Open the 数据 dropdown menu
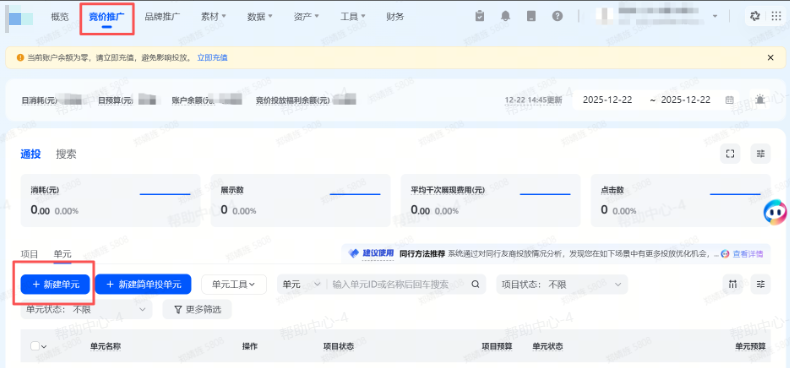This screenshot has width=790, height=368. 259,16
